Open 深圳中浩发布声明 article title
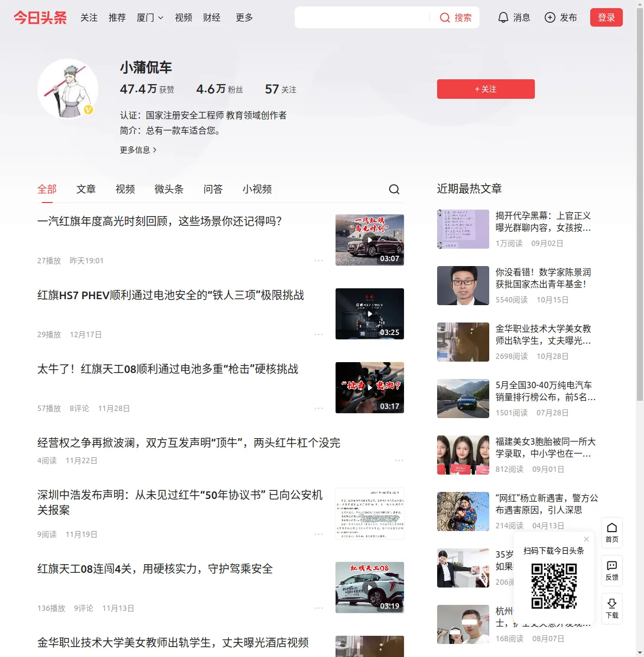Screen dimensions: 644x657 click(x=180, y=502)
